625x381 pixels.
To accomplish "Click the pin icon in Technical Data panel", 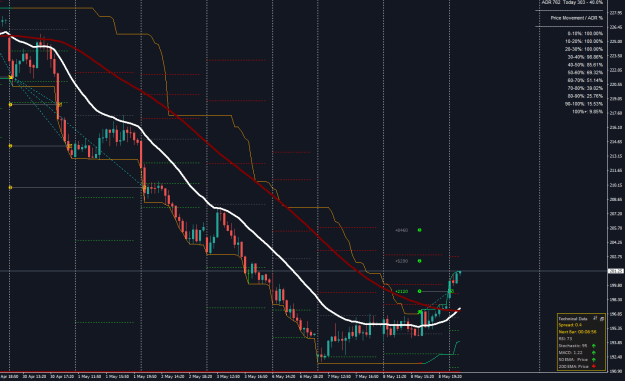I will click(x=595, y=318).
